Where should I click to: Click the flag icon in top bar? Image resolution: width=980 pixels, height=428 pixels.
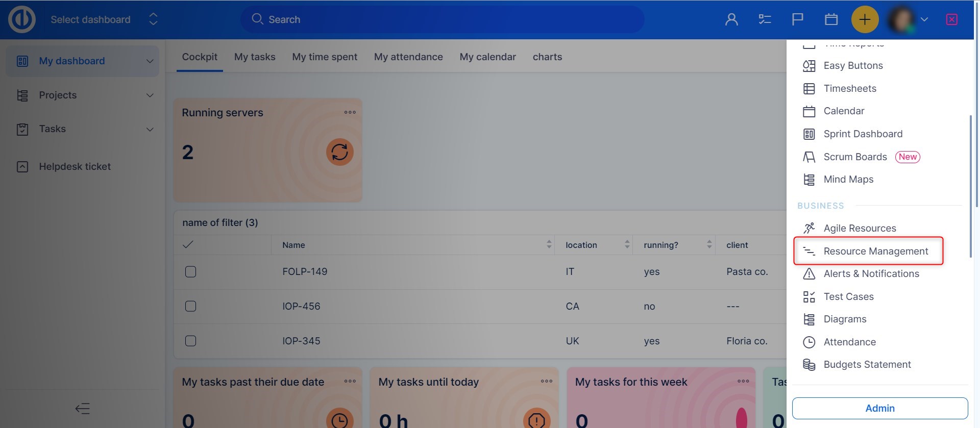797,19
